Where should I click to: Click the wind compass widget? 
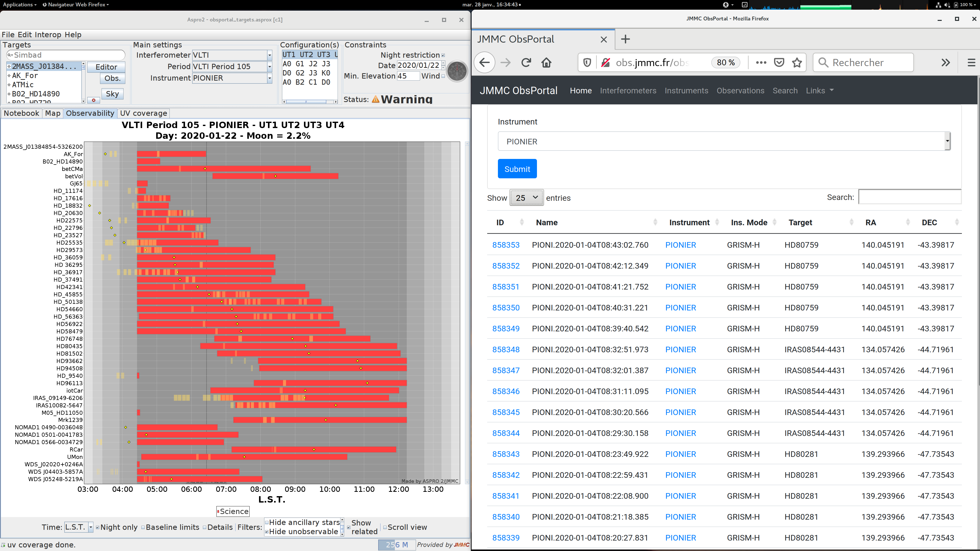pos(457,71)
